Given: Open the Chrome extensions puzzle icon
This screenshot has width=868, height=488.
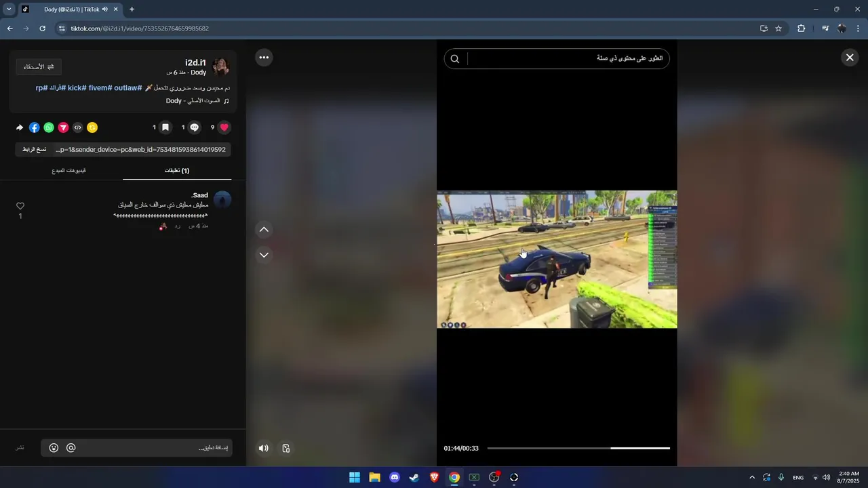Looking at the screenshot, I should [801, 28].
